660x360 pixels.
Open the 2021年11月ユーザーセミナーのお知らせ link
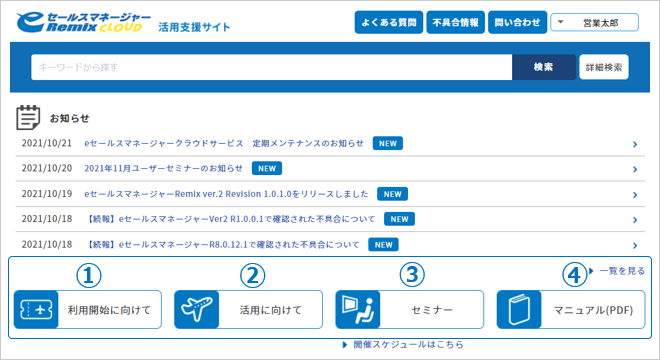pyautogui.click(x=163, y=168)
